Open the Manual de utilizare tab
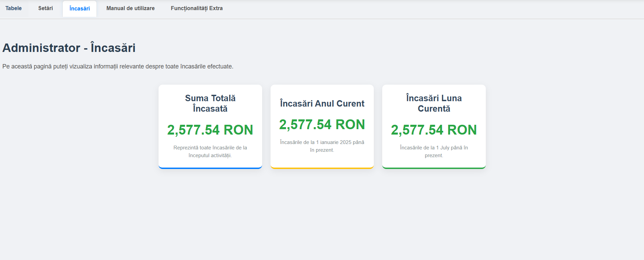The height and width of the screenshot is (260, 644). pyautogui.click(x=131, y=8)
